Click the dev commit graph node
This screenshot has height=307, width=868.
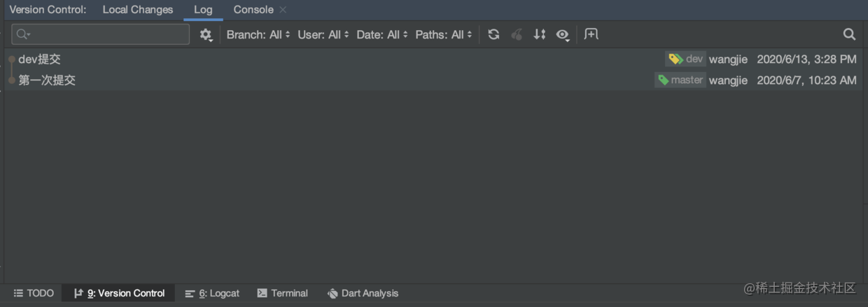click(12, 59)
